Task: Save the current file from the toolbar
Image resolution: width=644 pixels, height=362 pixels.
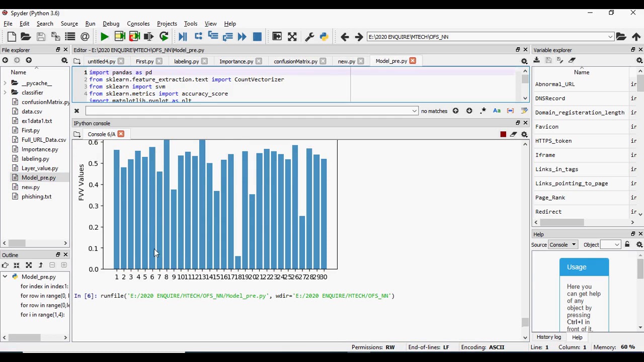Action: tap(41, 37)
